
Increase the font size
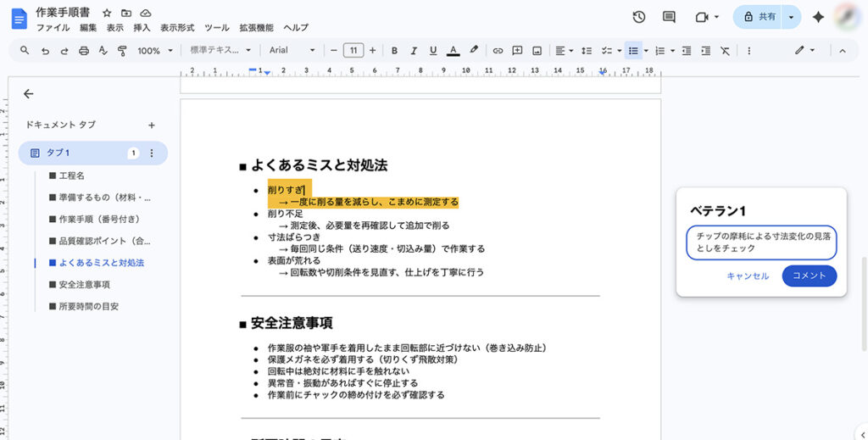pos(373,50)
